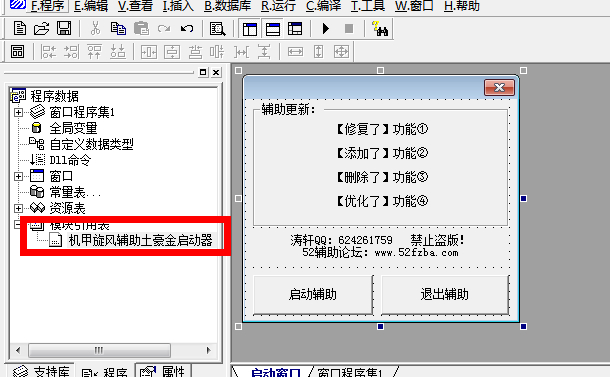Click the third window layout toolbar icon
Image resolution: width=610 pixels, height=377 pixels.
point(295,29)
